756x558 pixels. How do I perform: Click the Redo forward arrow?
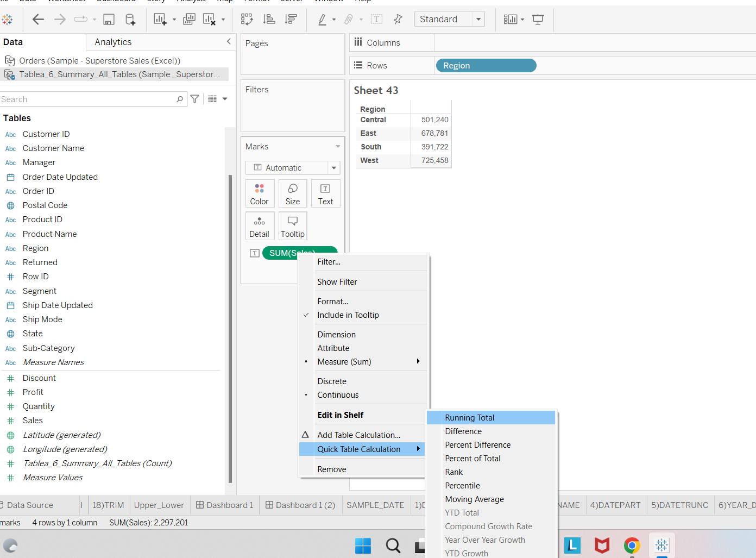60,20
